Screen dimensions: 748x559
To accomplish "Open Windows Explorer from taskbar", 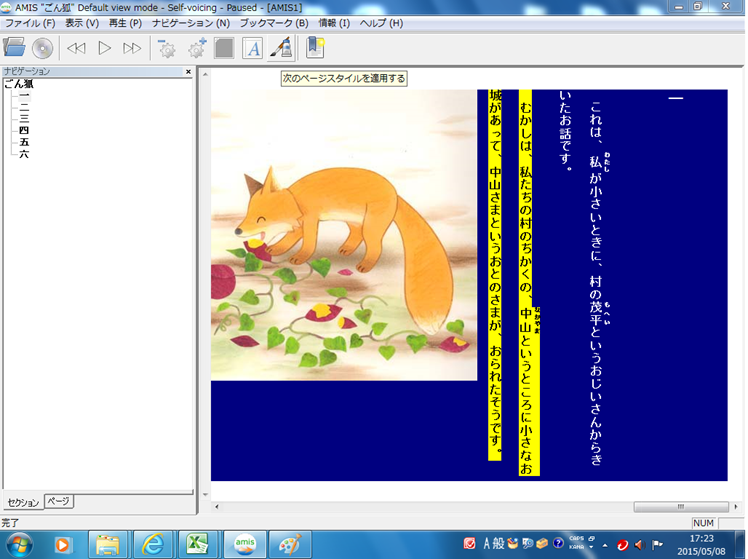I will (107, 545).
